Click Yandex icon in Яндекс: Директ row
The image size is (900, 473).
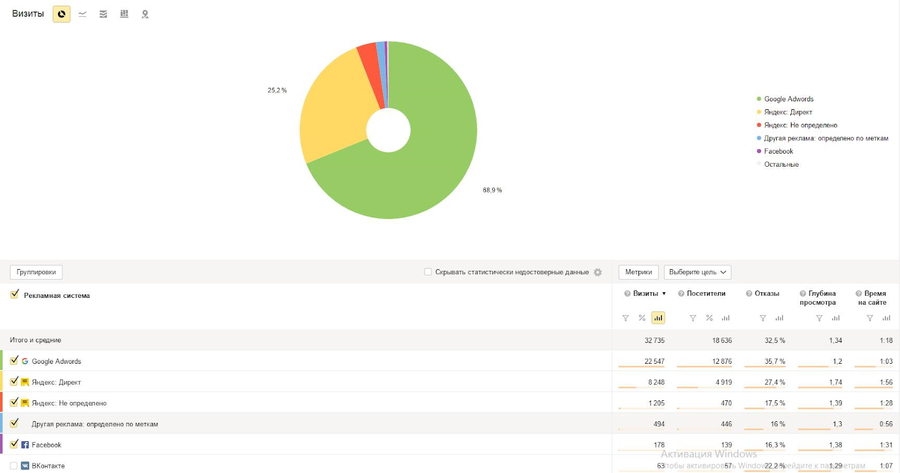click(x=25, y=382)
